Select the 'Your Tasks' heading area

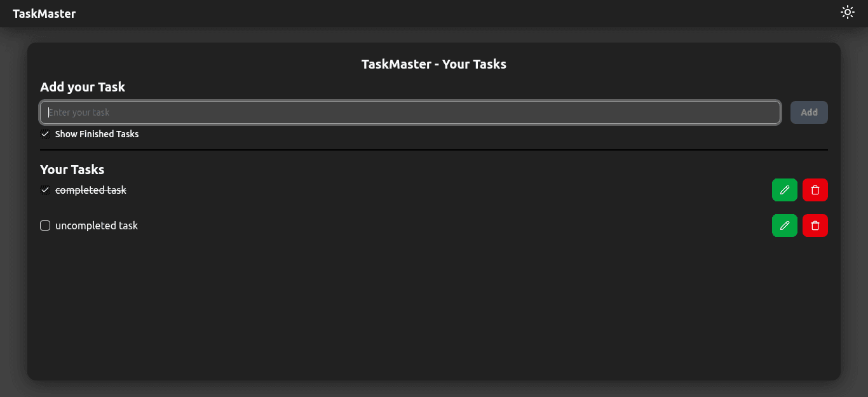pyautogui.click(x=72, y=170)
